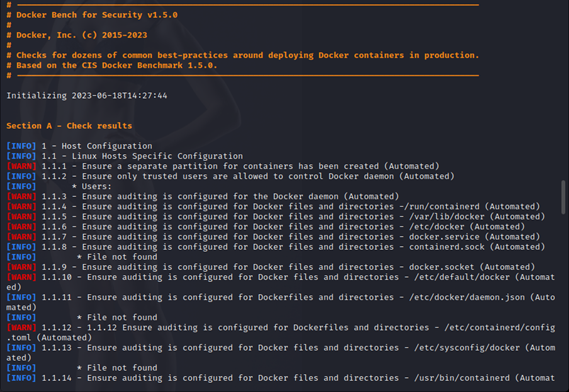The height and width of the screenshot is (392, 569).
Task: Click the 1.1.8 line mentioning containerd.sock
Action: tap(276, 247)
